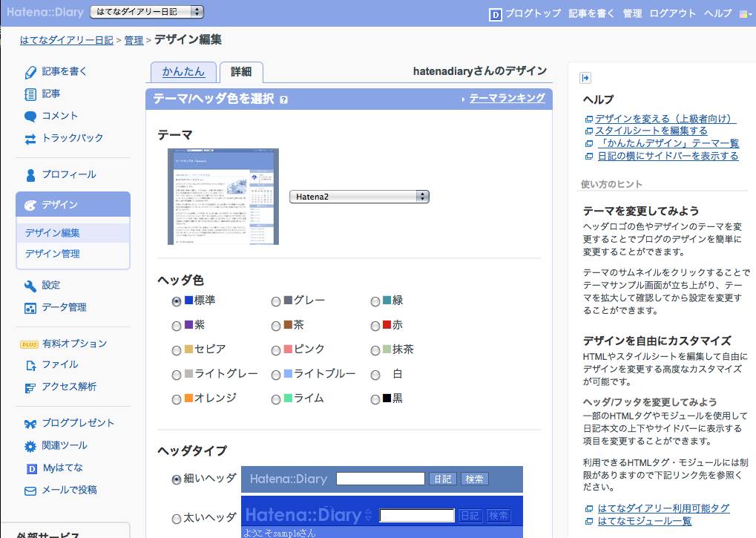This screenshot has height=538, width=756.
Task: Select the セピア header color radio button
Action: tap(177, 350)
